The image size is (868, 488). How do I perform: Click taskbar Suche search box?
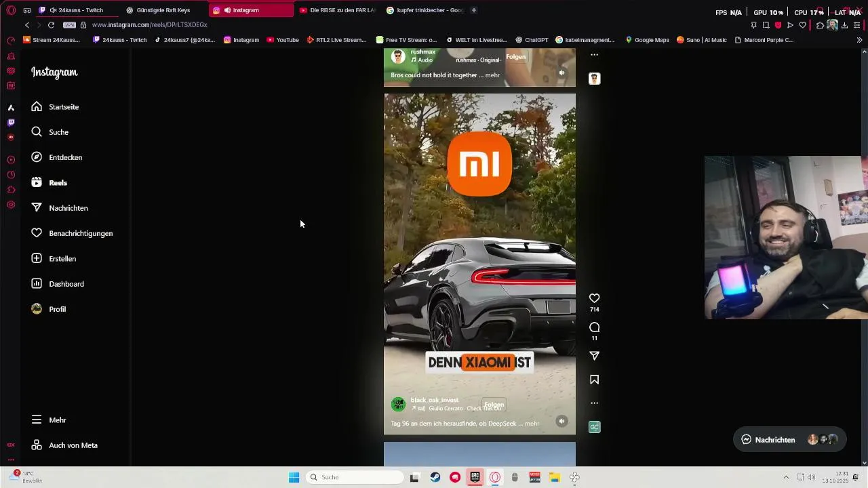point(355,477)
